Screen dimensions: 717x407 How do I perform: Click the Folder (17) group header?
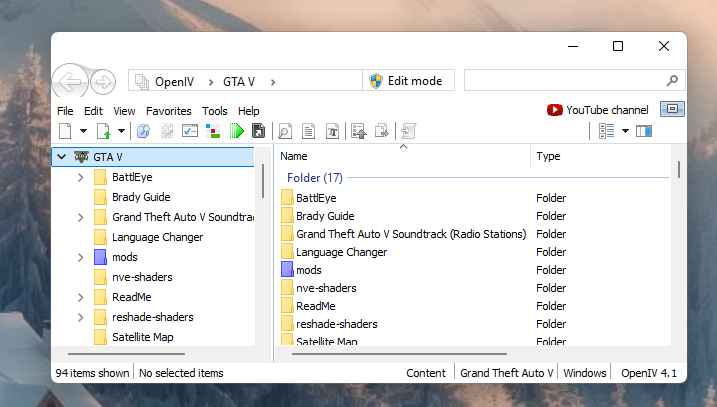coord(315,177)
